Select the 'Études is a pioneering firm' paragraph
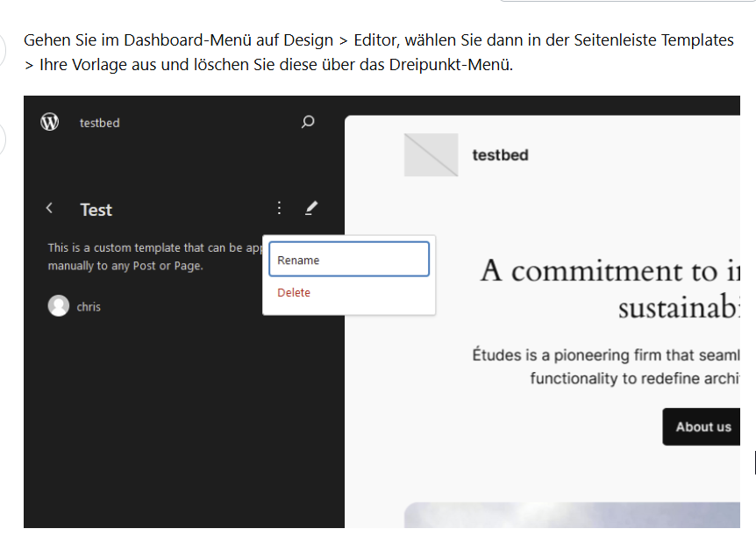756x536 pixels. 605,366
